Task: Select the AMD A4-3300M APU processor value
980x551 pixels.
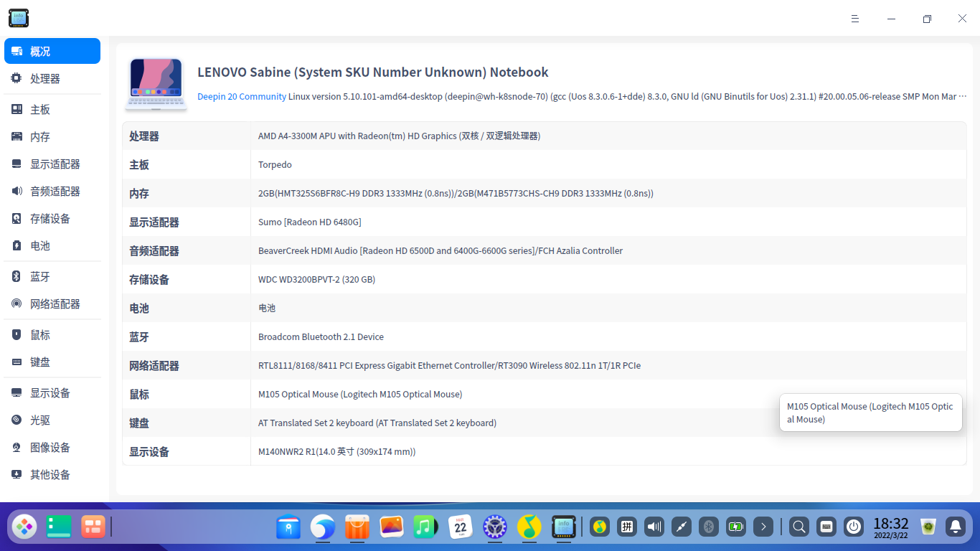Action: click(x=399, y=136)
